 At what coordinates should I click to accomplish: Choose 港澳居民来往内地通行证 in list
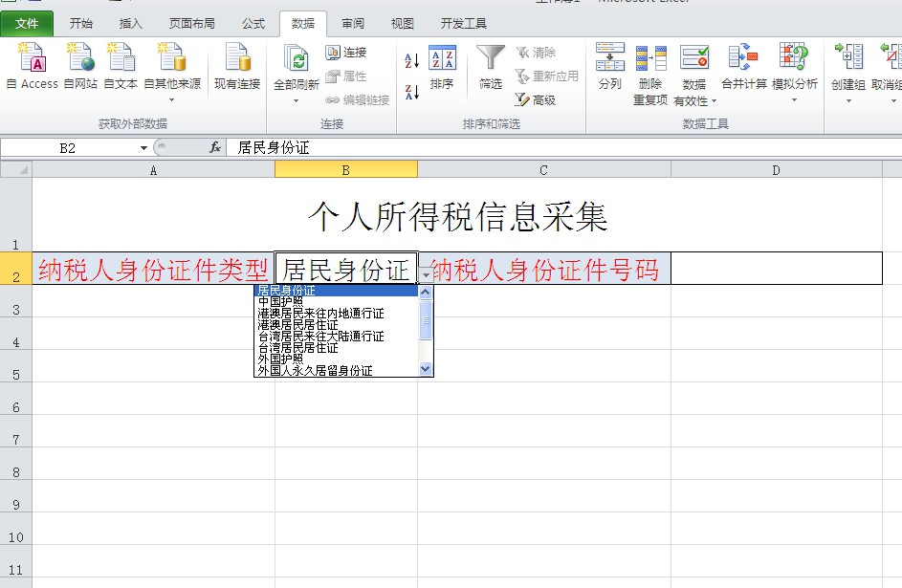(x=336, y=314)
